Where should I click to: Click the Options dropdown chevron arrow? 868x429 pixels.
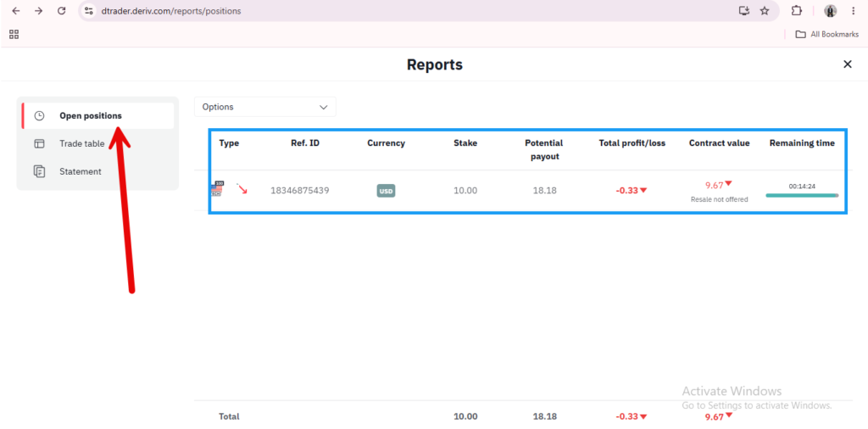click(x=324, y=108)
